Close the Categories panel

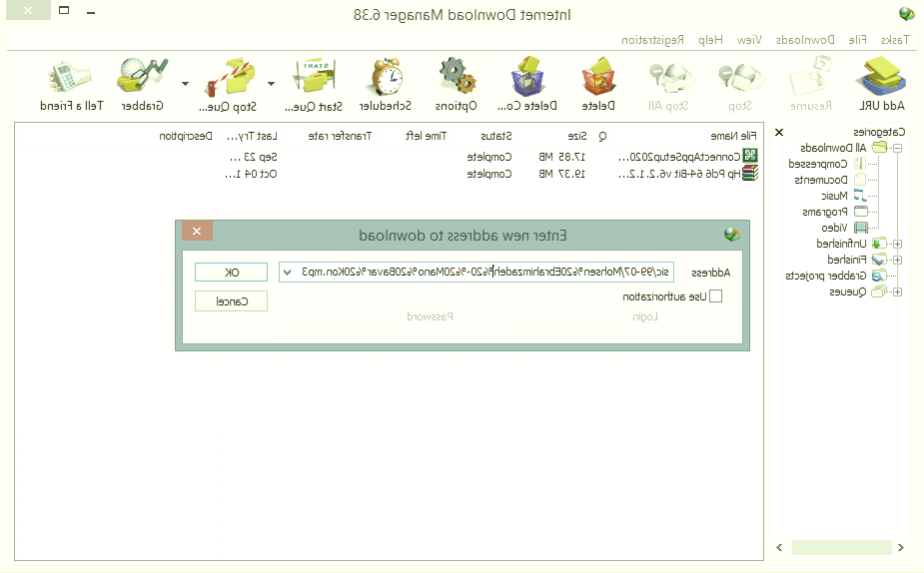[779, 132]
